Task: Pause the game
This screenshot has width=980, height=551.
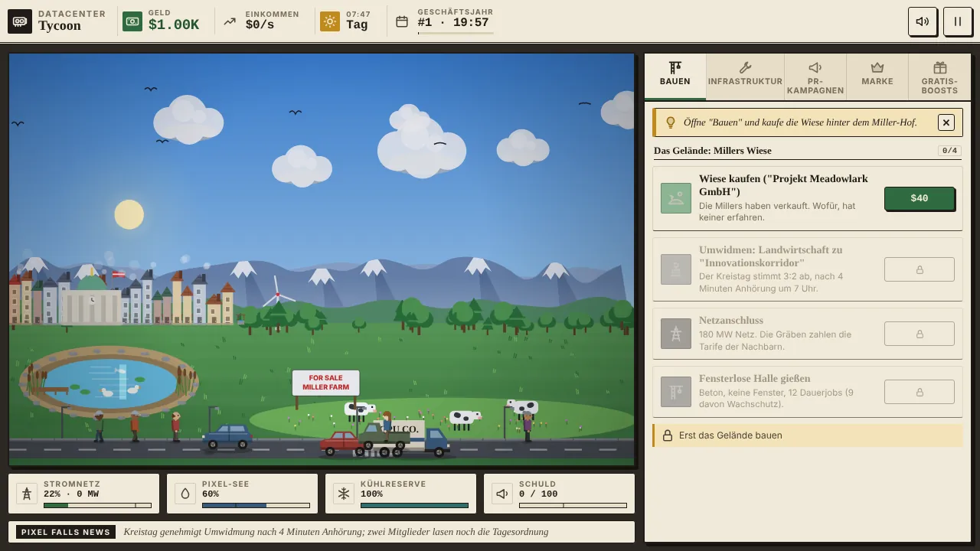Action: [958, 21]
